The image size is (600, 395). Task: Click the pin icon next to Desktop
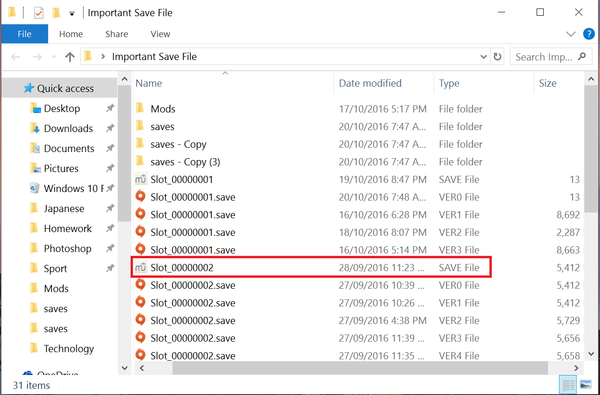pos(110,108)
